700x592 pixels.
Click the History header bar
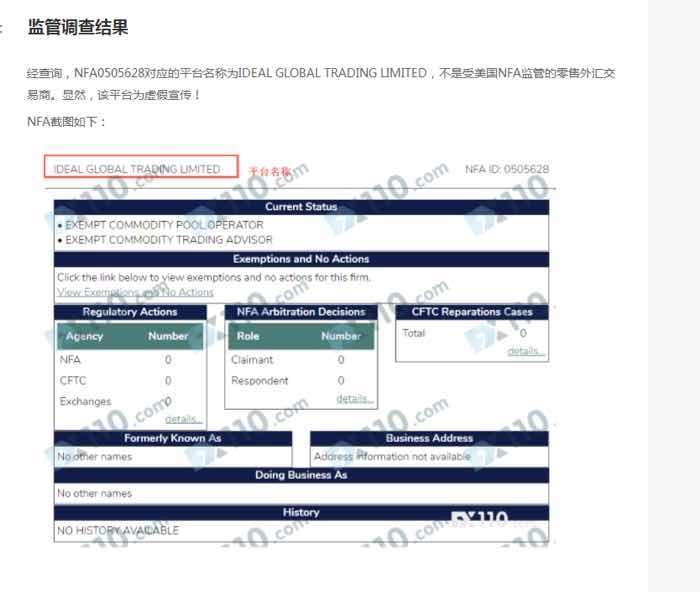click(x=301, y=513)
